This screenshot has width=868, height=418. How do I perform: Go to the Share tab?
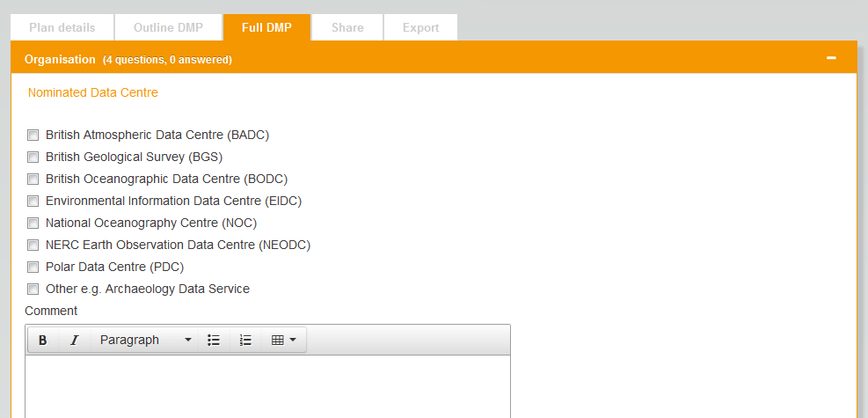(x=347, y=27)
